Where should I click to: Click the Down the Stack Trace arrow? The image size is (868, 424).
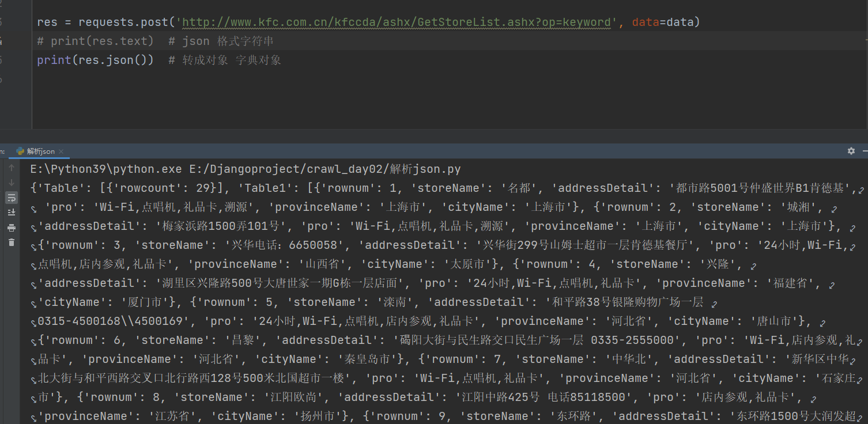[x=11, y=183]
